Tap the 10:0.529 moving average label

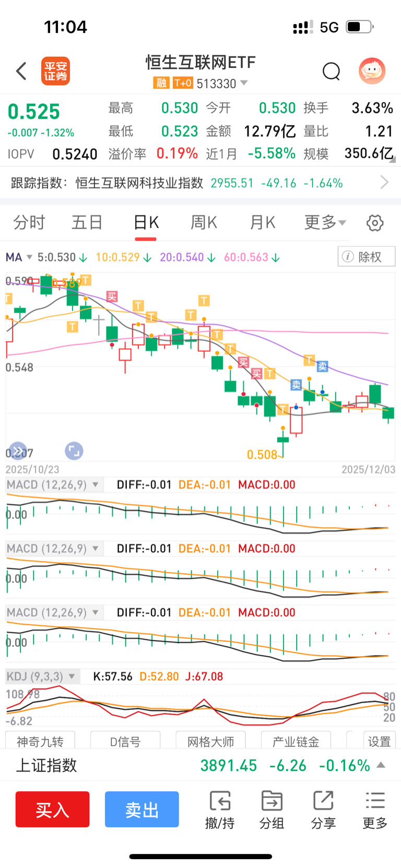pyautogui.click(x=117, y=257)
